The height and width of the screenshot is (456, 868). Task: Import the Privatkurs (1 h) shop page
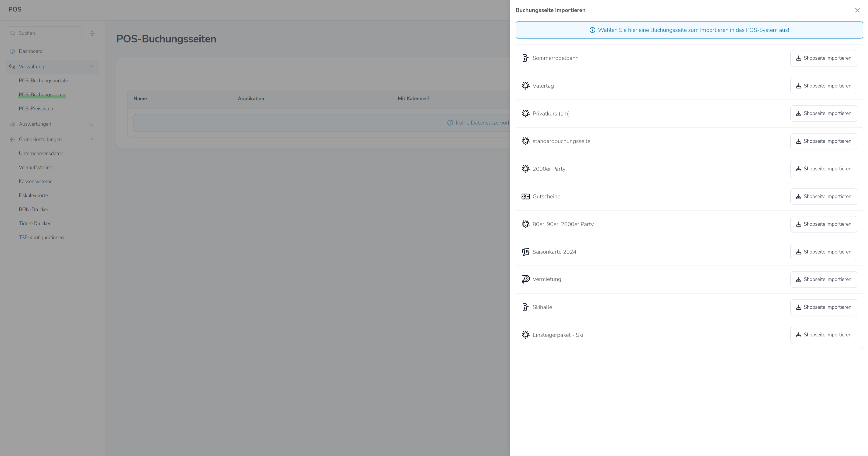click(x=823, y=113)
